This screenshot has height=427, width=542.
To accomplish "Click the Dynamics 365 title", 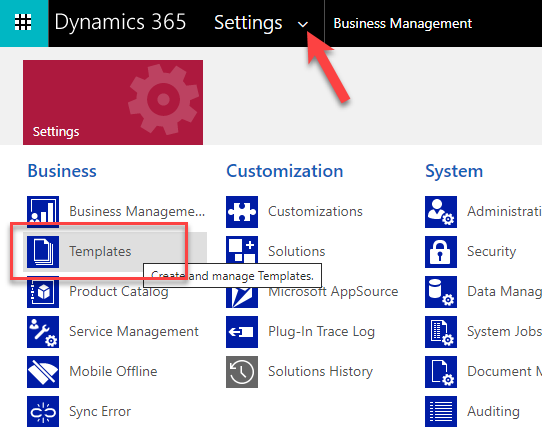I will (120, 22).
